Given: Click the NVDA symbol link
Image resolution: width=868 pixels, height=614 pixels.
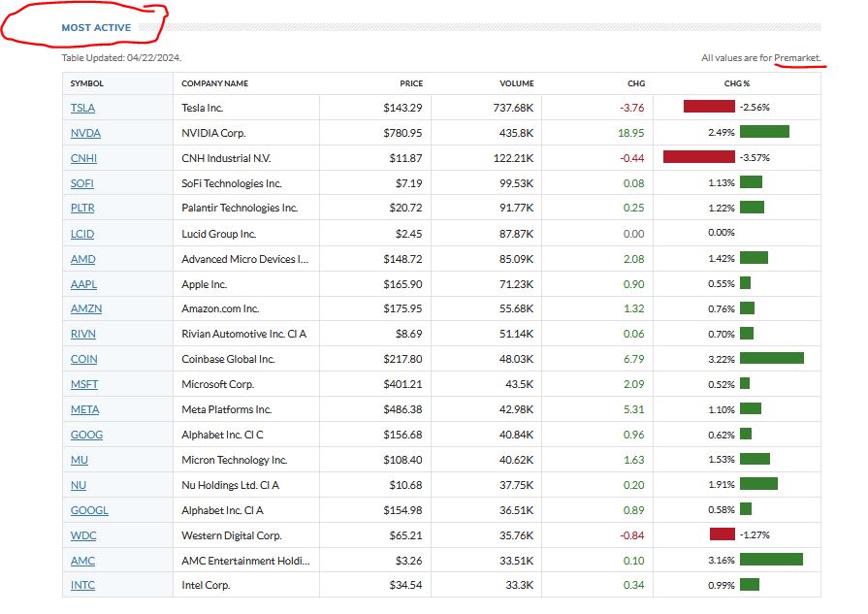Looking at the screenshot, I should coord(85,133).
